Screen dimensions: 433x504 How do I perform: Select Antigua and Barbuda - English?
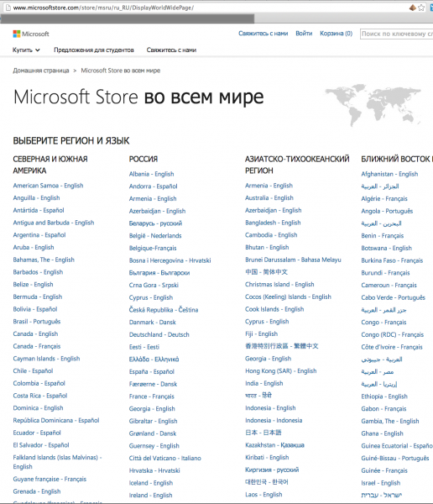(54, 223)
